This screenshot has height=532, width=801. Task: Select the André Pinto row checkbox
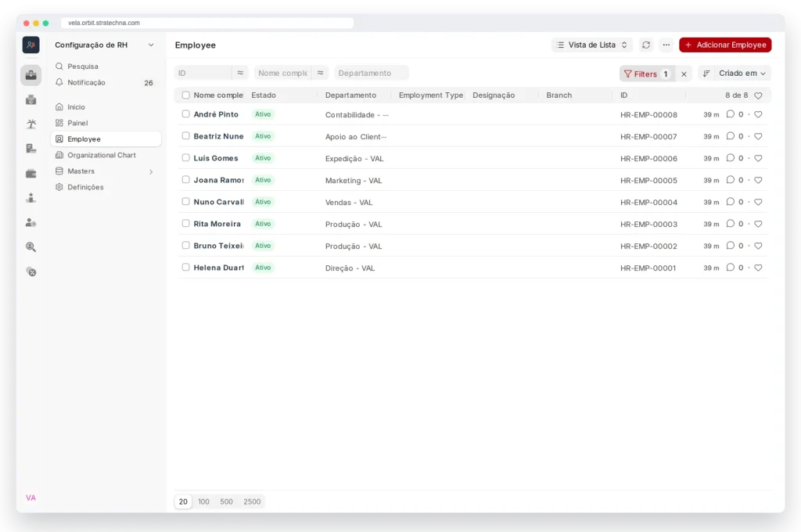186,114
